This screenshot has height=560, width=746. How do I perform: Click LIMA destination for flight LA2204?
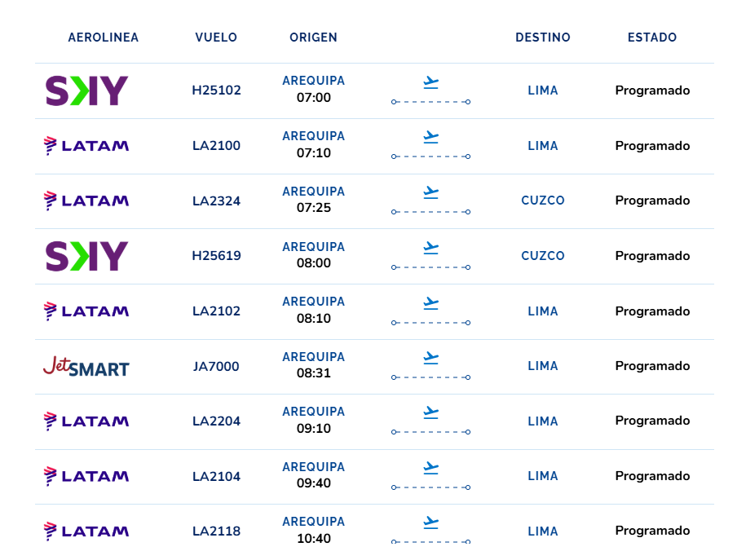click(x=543, y=421)
